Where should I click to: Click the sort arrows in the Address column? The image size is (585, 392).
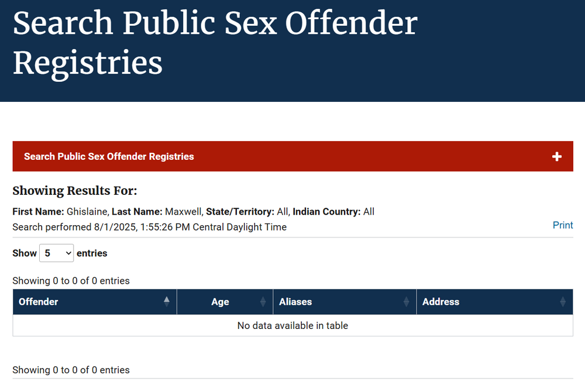[x=563, y=302]
